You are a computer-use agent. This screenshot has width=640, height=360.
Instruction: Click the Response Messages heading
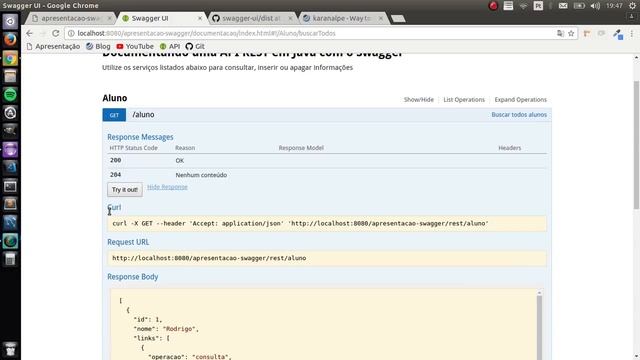pyautogui.click(x=140, y=137)
